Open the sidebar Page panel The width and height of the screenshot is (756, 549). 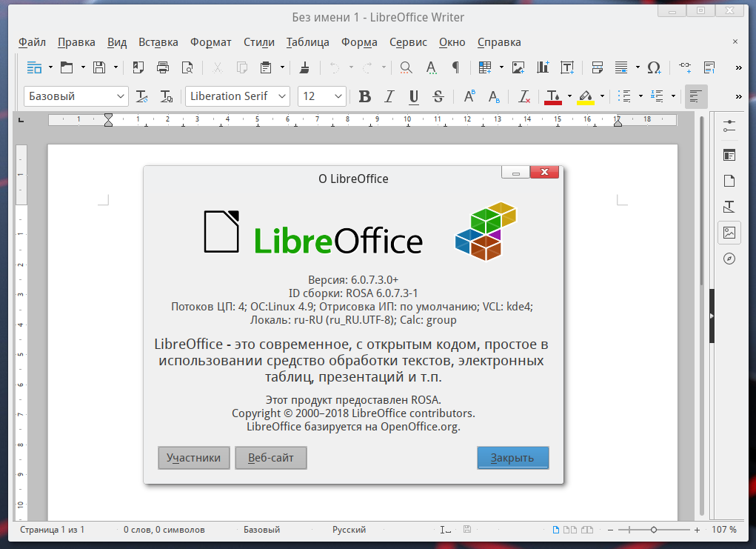coord(729,181)
